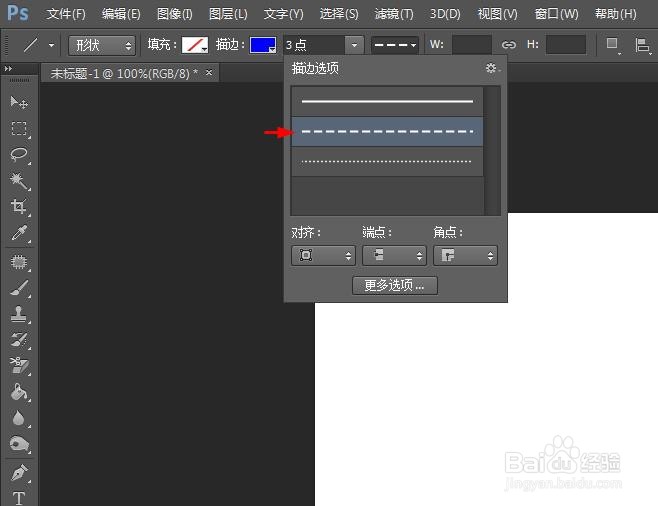Close the 未标题-1 document tab
Screen dimensions: 658x506
(x=209, y=73)
